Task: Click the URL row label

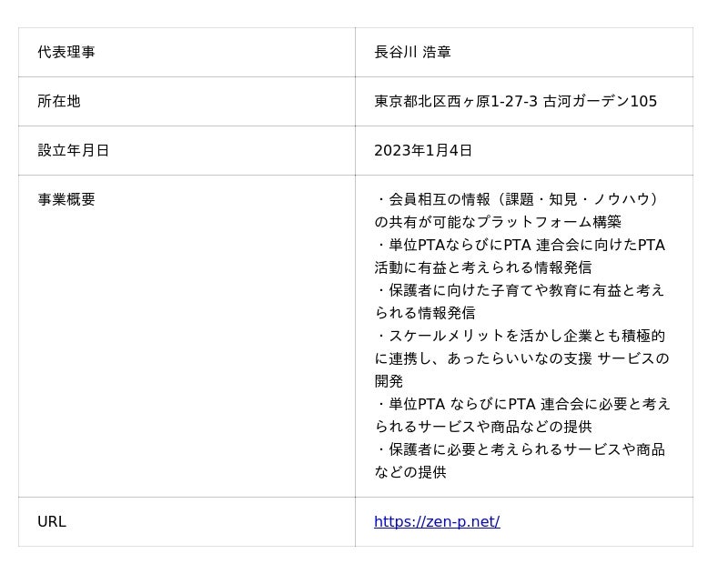Action: click(x=52, y=521)
